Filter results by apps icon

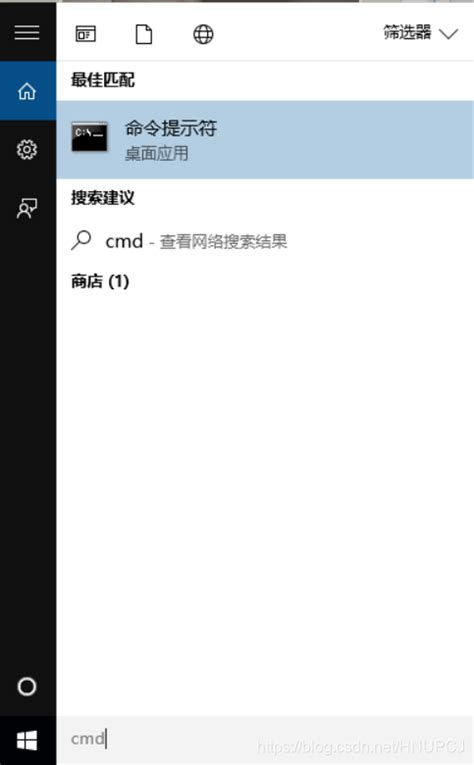tap(85, 34)
